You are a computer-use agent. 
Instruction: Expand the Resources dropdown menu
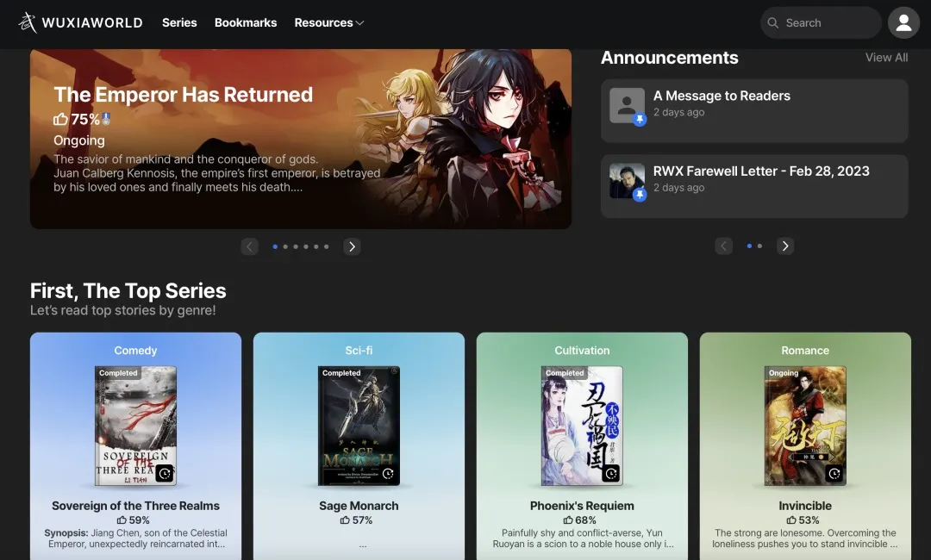(328, 23)
